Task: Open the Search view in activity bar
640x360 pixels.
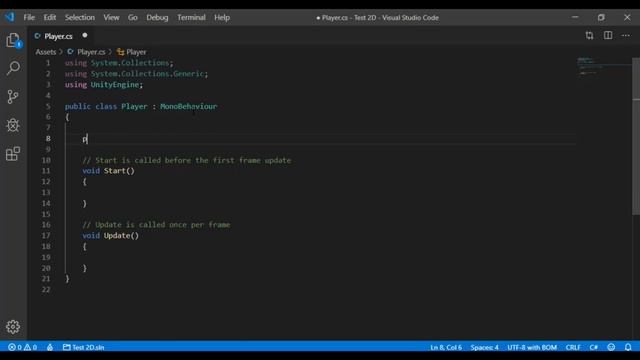Action: pos(13,68)
